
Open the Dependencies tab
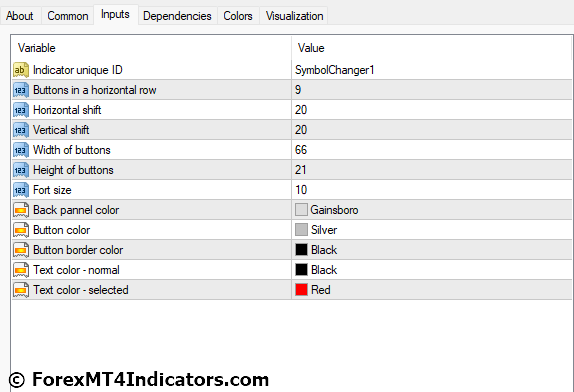pos(177,16)
